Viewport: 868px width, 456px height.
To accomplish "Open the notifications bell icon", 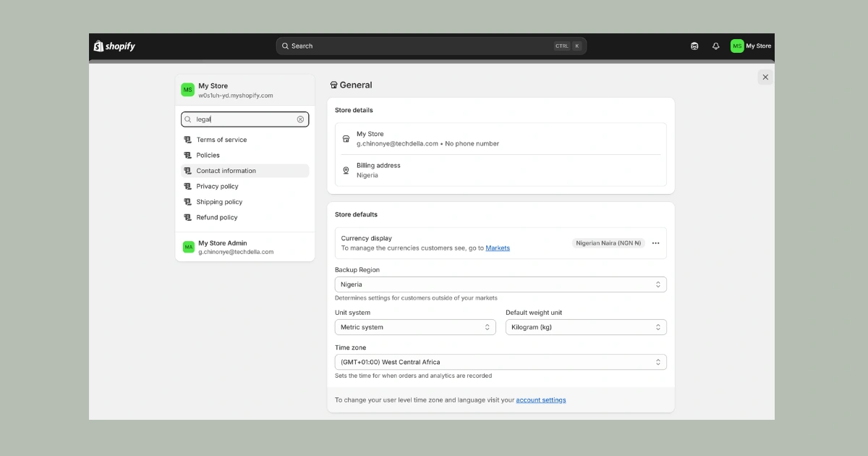I will [x=715, y=46].
